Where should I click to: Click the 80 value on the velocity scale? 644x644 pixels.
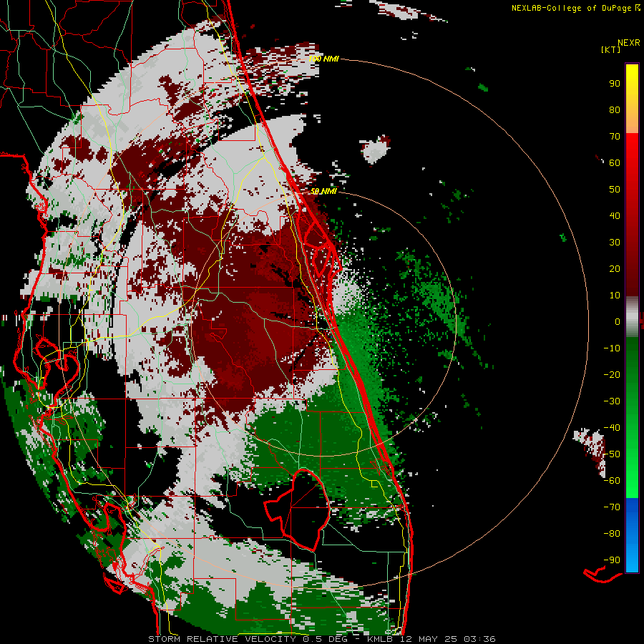point(615,110)
